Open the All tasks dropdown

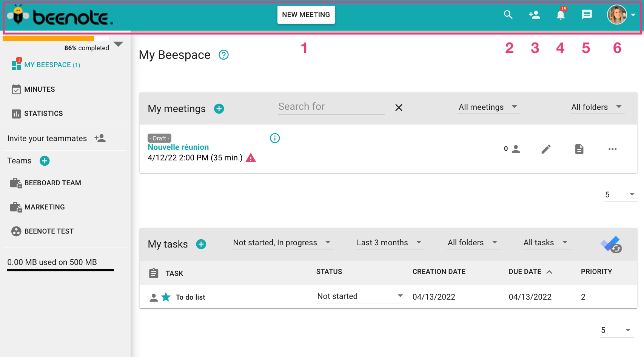(546, 243)
